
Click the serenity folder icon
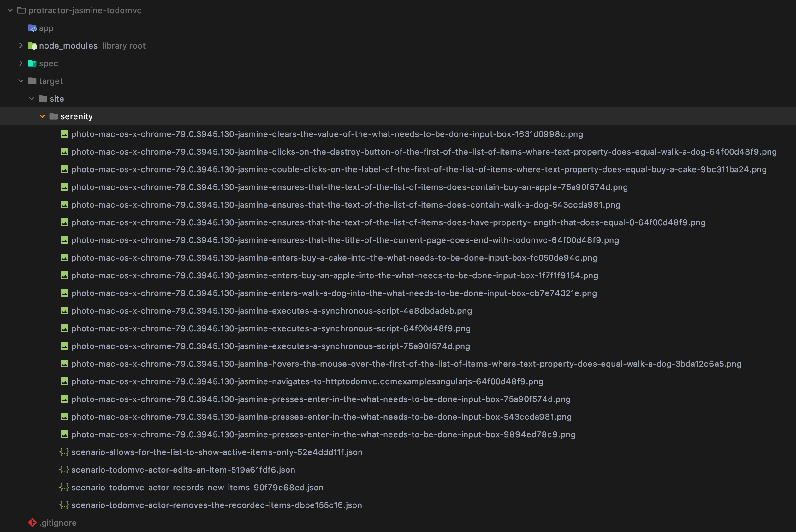(x=53, y=116)
